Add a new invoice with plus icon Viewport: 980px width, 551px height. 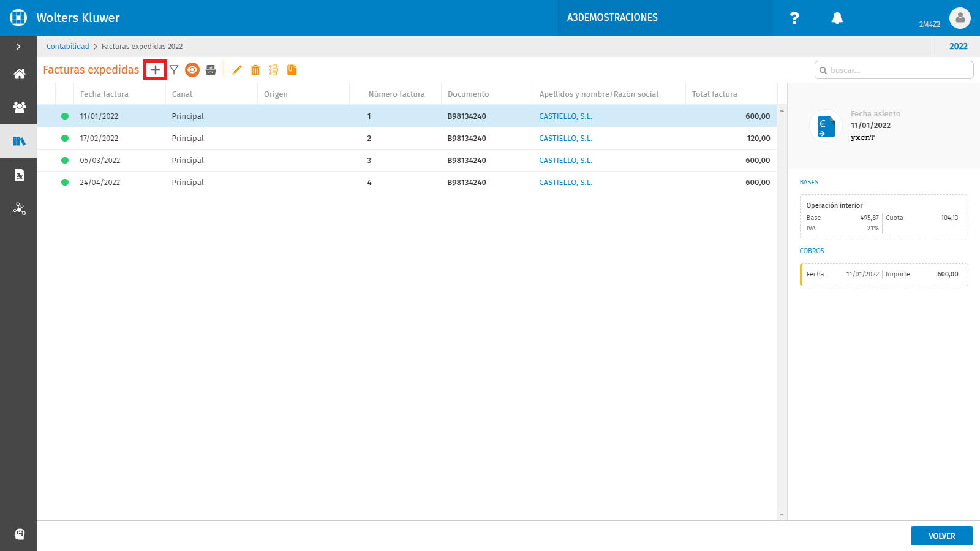[x=156, y=70]
